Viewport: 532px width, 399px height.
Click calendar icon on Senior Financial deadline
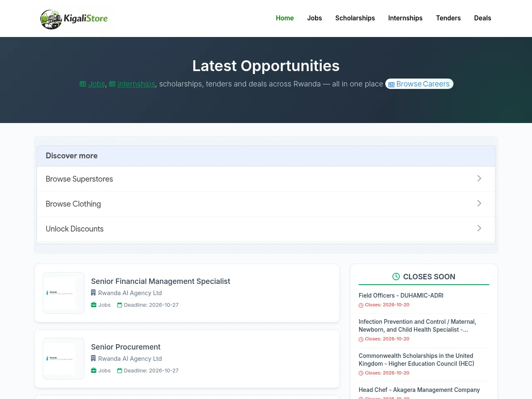[x=120, y=305]
